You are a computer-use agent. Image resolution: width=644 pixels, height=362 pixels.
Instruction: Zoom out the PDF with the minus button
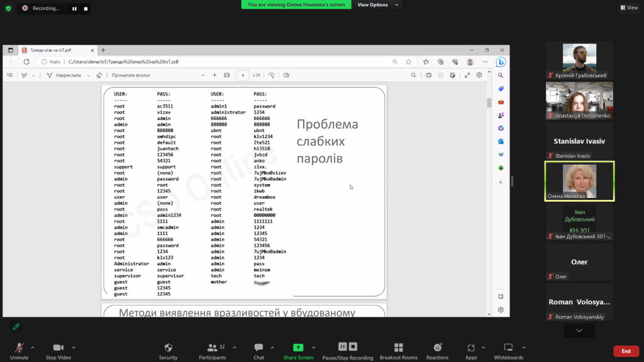coord(203,75)
